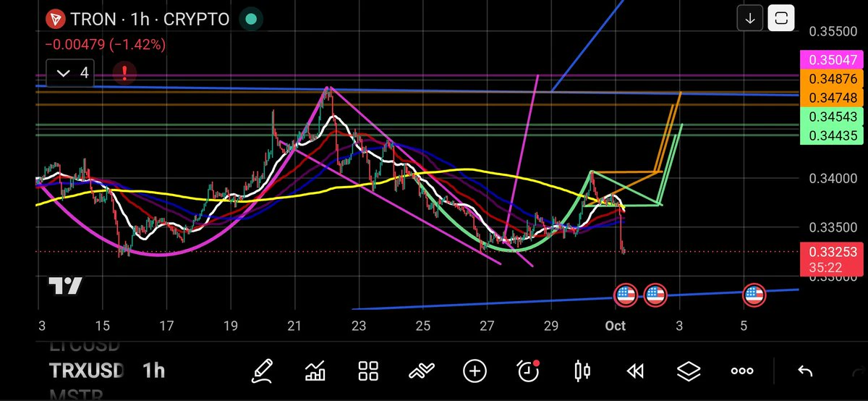Click the green market status dot
The image size is (868, 401).
tap(250, 19)
